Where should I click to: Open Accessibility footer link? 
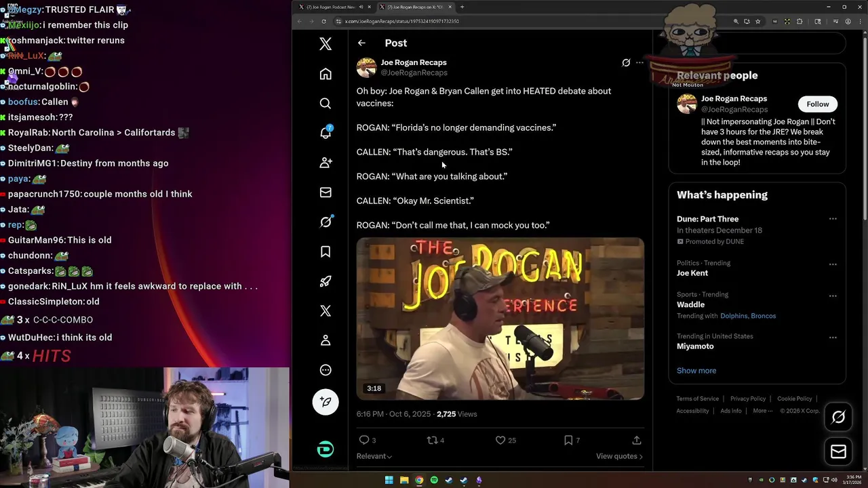pyautogui.click(x=692, y=411)
